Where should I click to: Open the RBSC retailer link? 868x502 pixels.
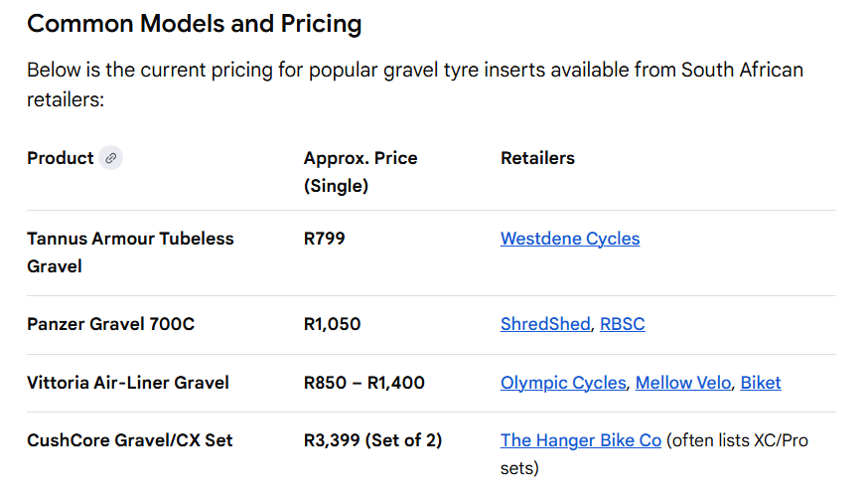pos(622,324)
